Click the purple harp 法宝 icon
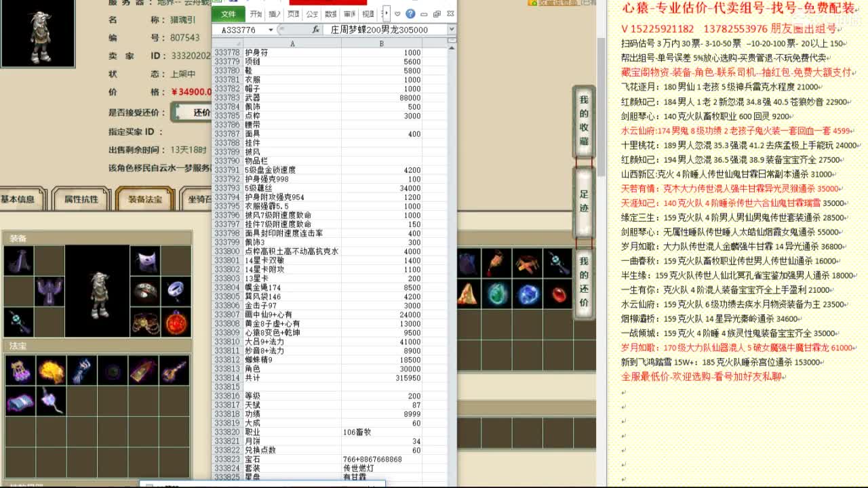The image size is (868, 488). pos(20,370)
